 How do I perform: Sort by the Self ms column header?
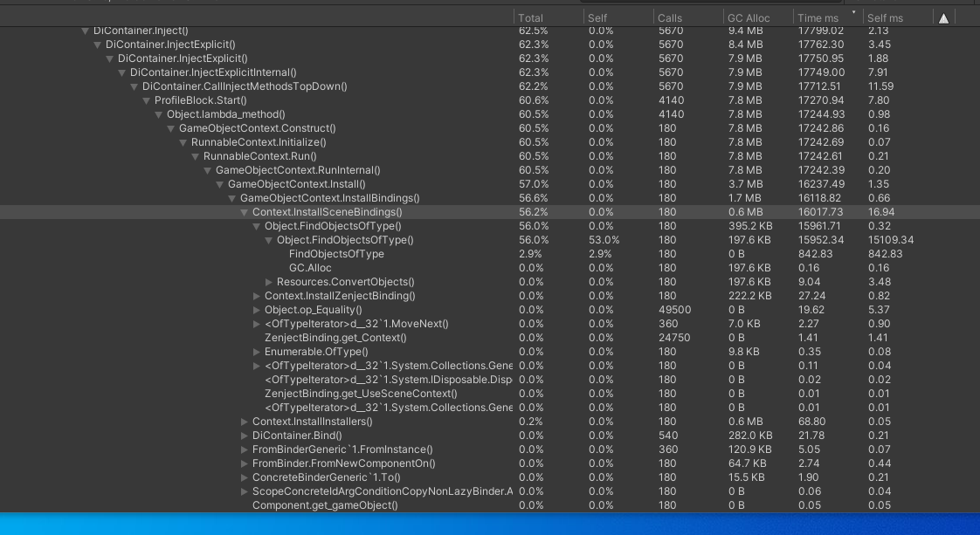point(885,18)
